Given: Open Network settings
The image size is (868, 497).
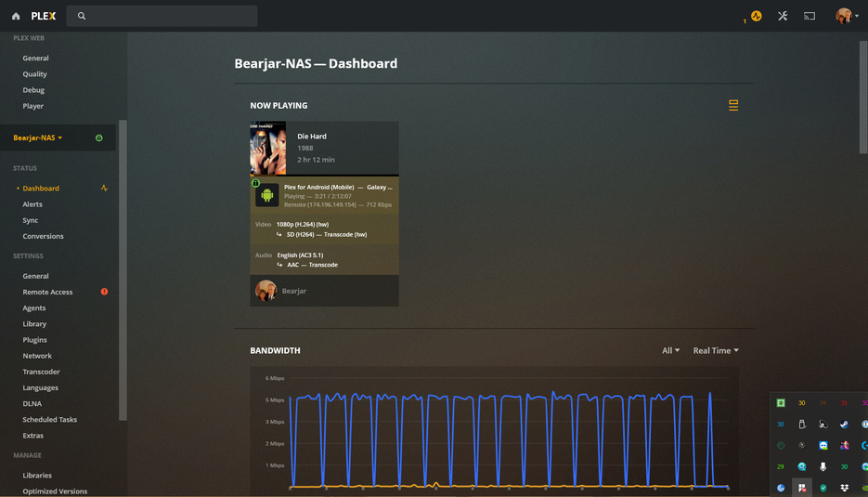Looking at the screenshot, I should coord(37,356).
